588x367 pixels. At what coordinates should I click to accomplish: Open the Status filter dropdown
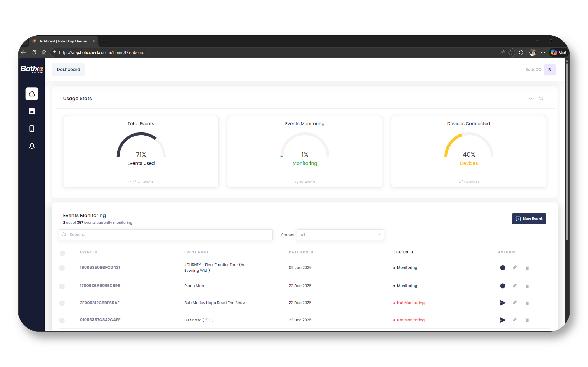340,235
